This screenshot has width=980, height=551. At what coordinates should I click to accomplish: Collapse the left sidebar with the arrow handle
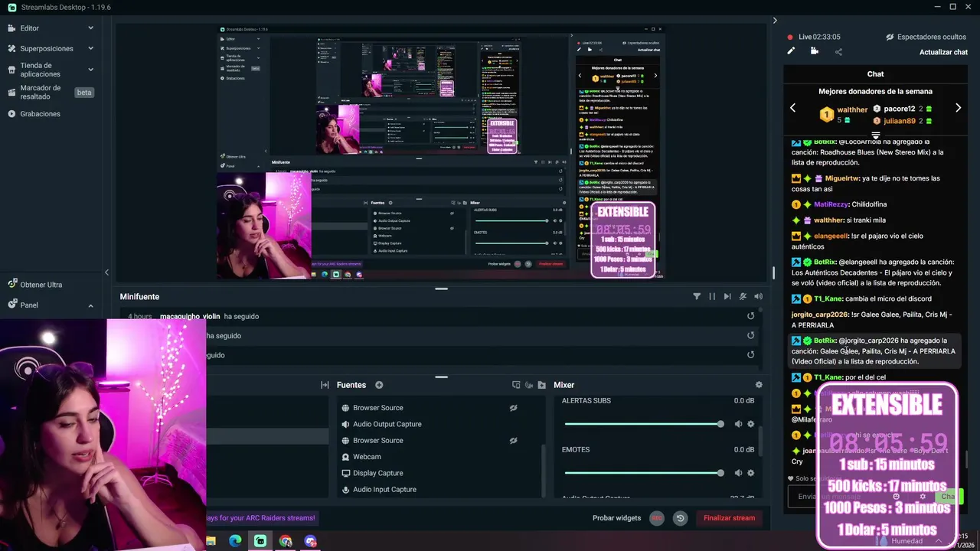(x=106, y=272)
